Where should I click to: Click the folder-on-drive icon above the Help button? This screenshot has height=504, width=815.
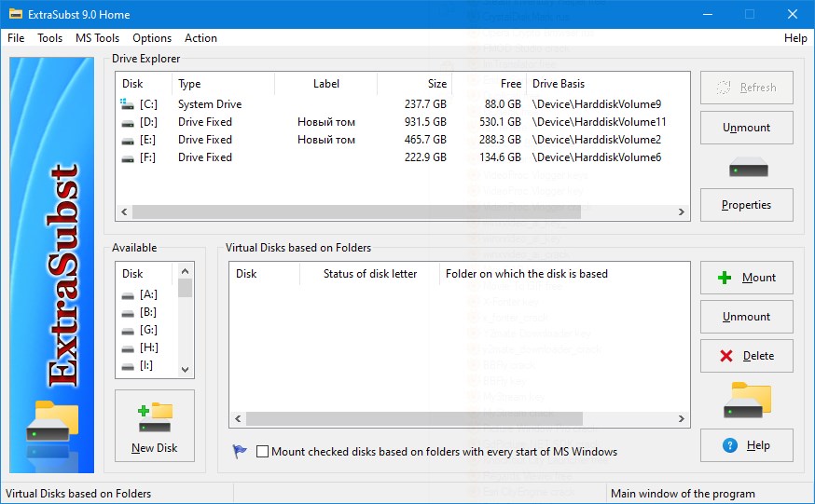click(748, 400)
